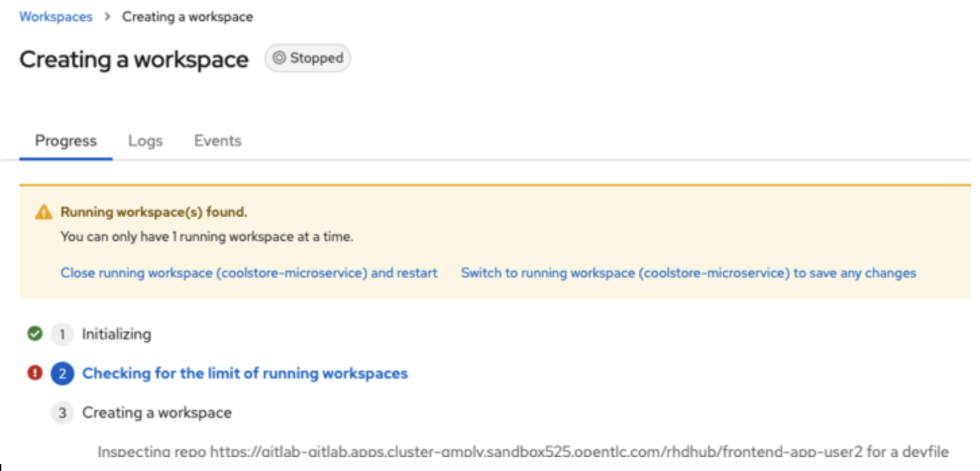
Task: Switch to the Progress tab
Action: click(65, 141)
